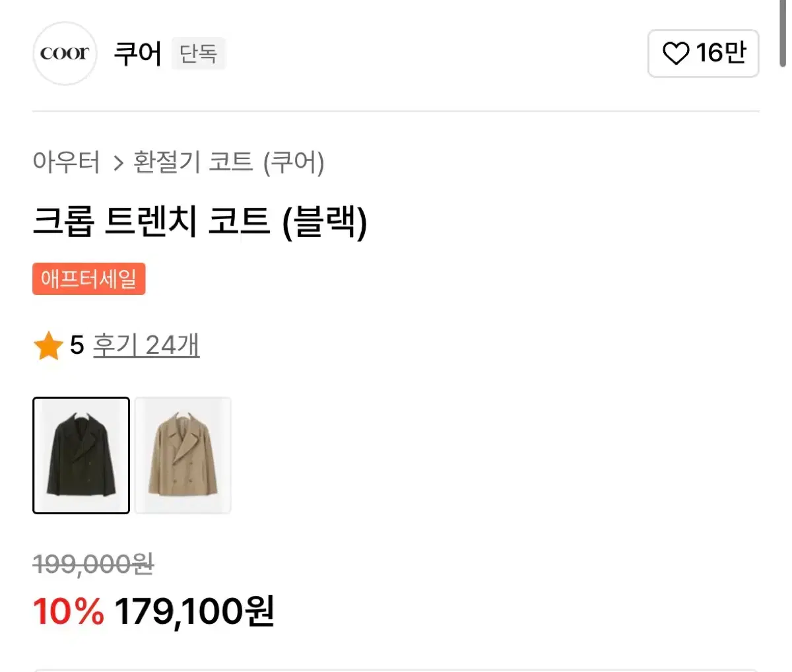Click the 16만 likes count
The image size is (792, 672).
721,53
